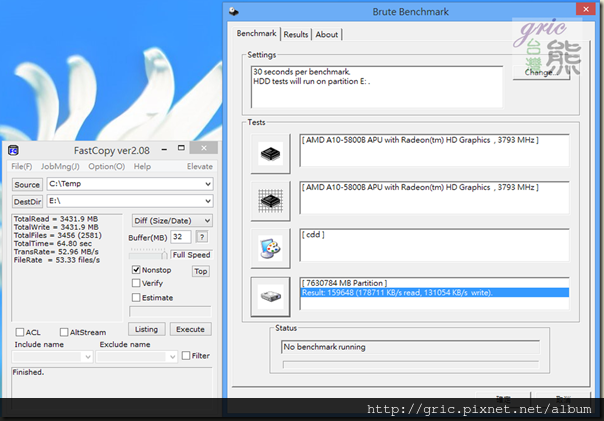Open the Help menu in FastCopy
The width and height of the screenshot is (604, 421).
(x=142, y=166)
